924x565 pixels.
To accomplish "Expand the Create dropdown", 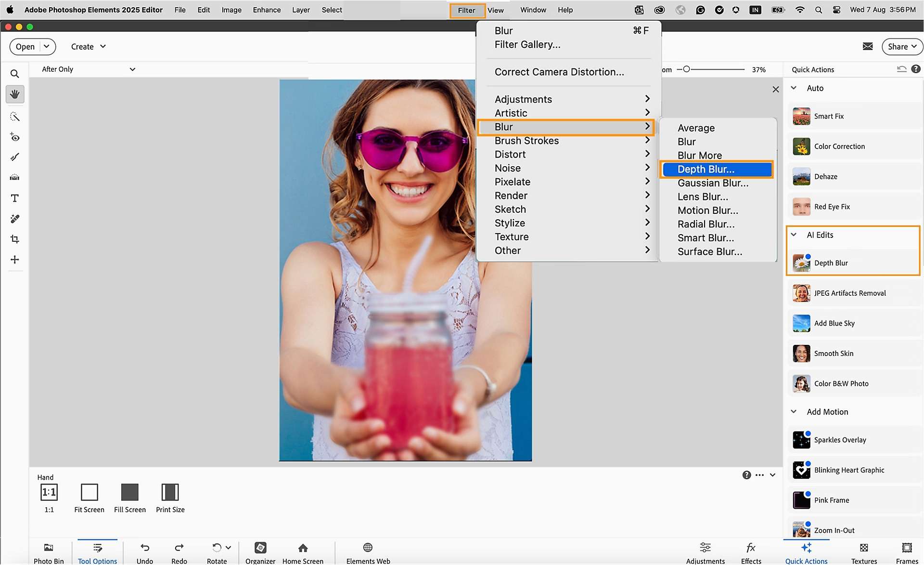I will [89, 47].
